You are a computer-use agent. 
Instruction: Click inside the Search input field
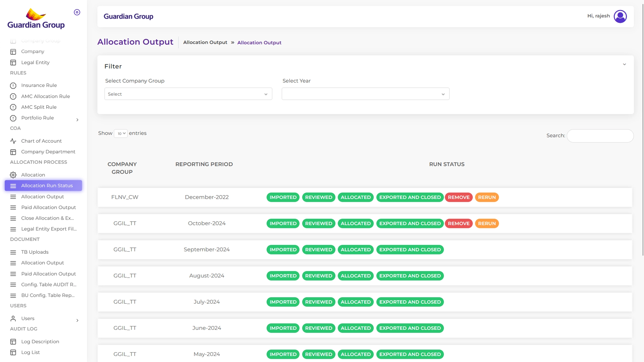(600, 136)
